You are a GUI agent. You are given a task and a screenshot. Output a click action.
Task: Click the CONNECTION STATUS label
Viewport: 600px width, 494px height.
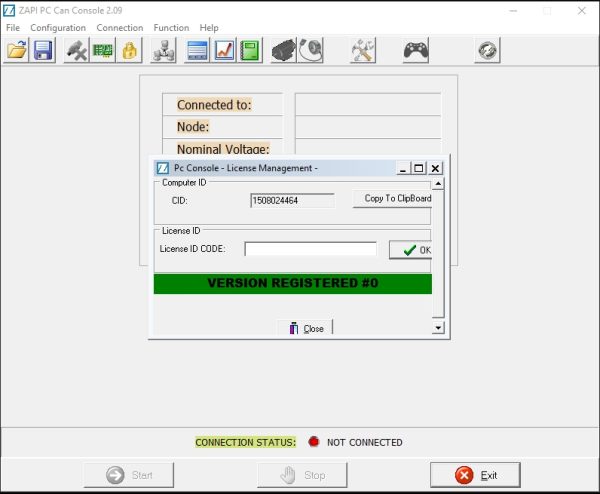click(x=245, y=442)
